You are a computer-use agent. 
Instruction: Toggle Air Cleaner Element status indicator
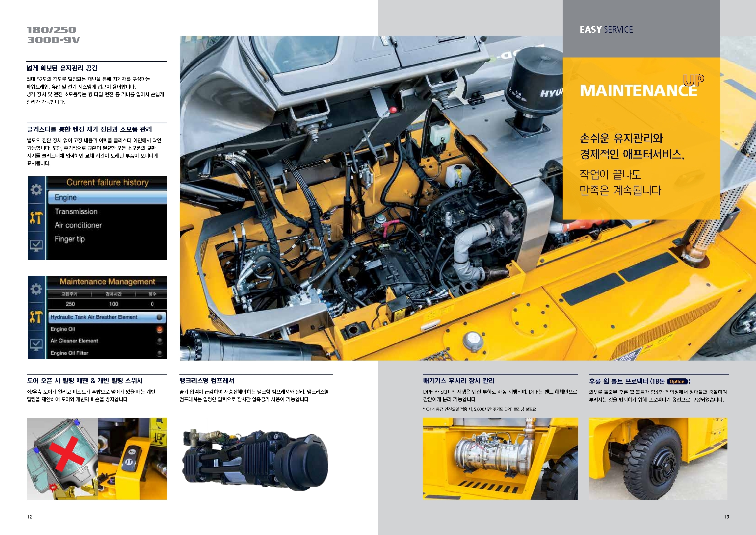pyautogui.click(x=160, y=341)
